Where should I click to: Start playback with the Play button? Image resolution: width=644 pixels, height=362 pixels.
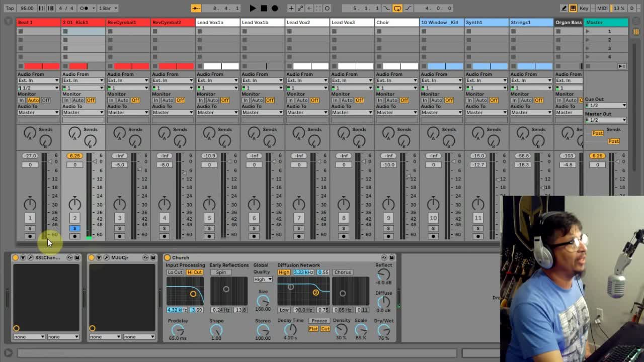click(x=253, y=8)
